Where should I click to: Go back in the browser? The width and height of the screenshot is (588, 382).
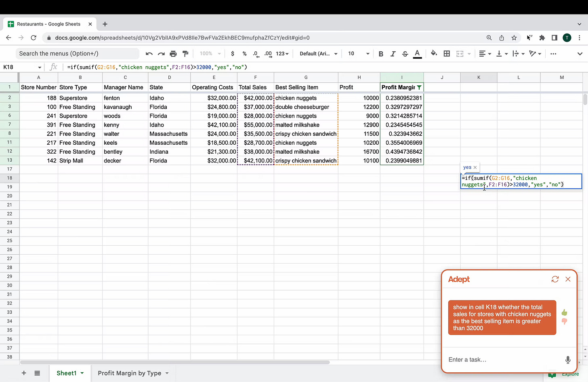8,38
